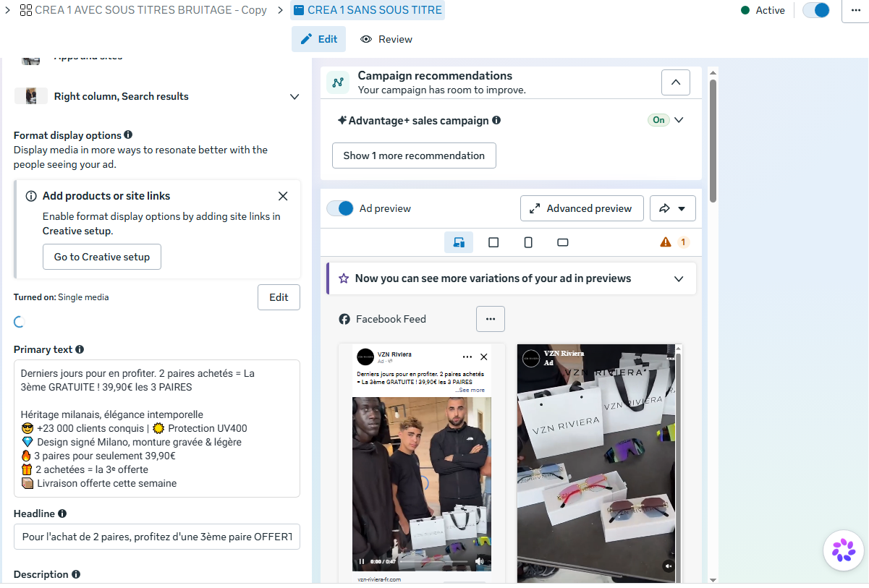Open the share preview dropdown arrow
The height and width of the screenshot is (588, 869).
673,208
